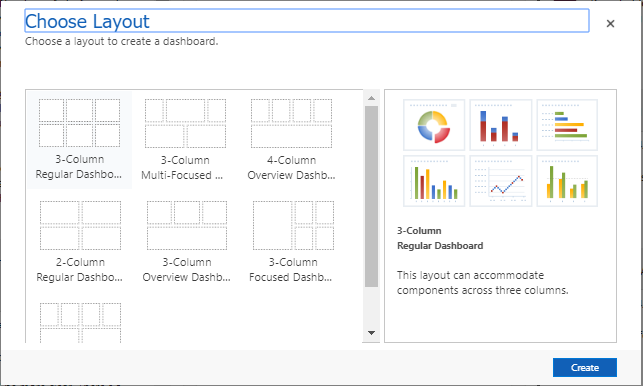Select the 3-Column Regular Dashboard layout
Screen dimensions: 643x386
tap(80, 139)
